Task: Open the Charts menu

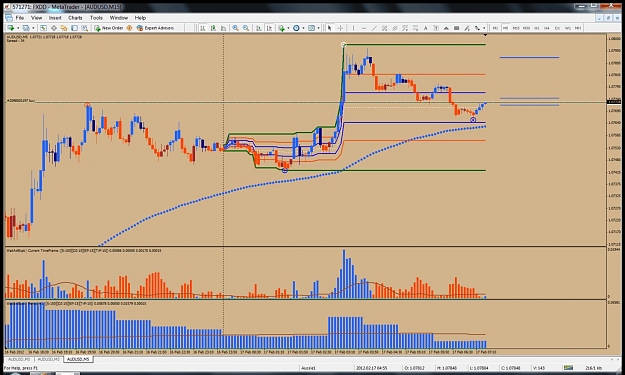Action: pos(75,18)
